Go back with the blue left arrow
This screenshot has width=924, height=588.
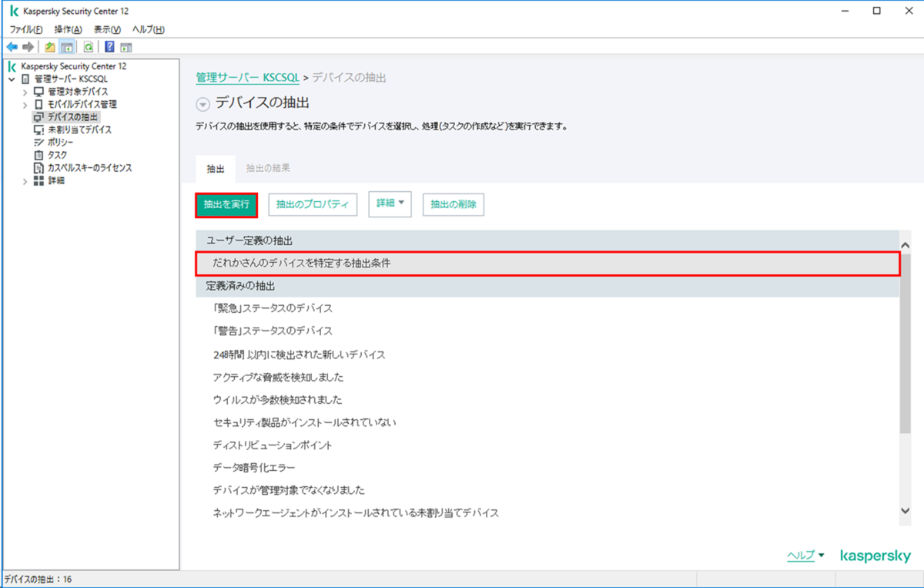pos(12,47)
